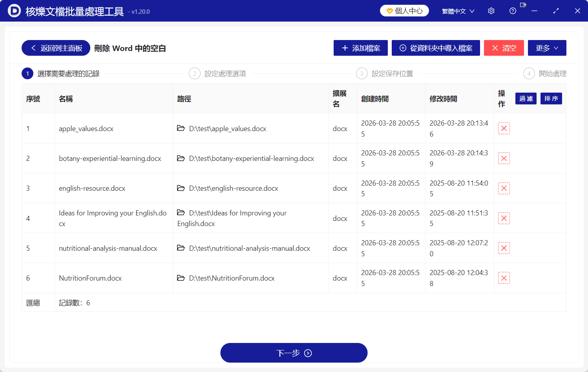Remove nutritional-analysis-manual.docx with the delete icon

point(504,248)
